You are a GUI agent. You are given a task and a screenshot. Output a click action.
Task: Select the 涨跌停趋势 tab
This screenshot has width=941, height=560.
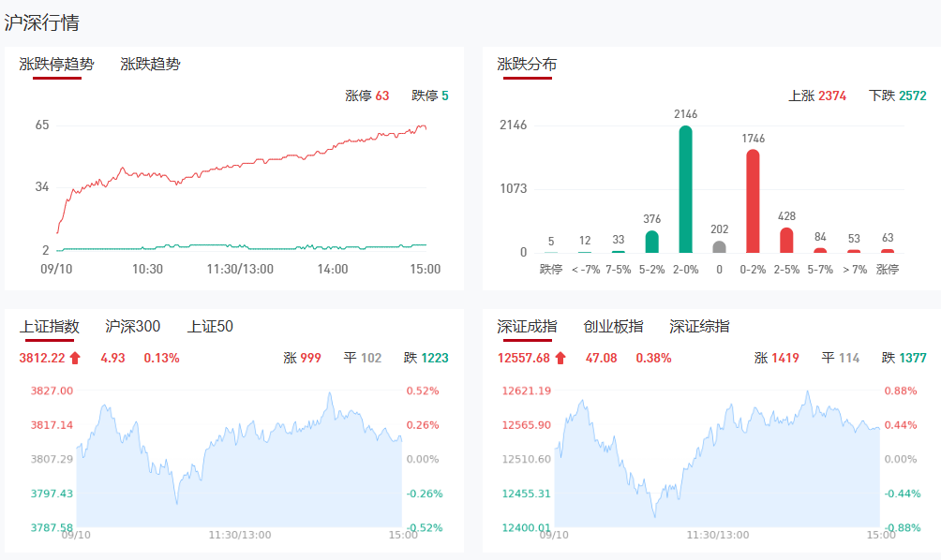[x=56, y=65]
